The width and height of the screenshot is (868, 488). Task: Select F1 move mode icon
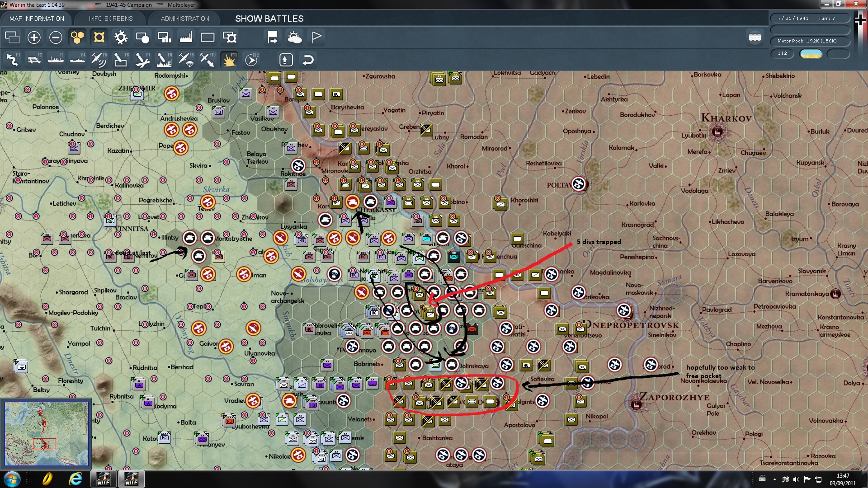(12, 60)
